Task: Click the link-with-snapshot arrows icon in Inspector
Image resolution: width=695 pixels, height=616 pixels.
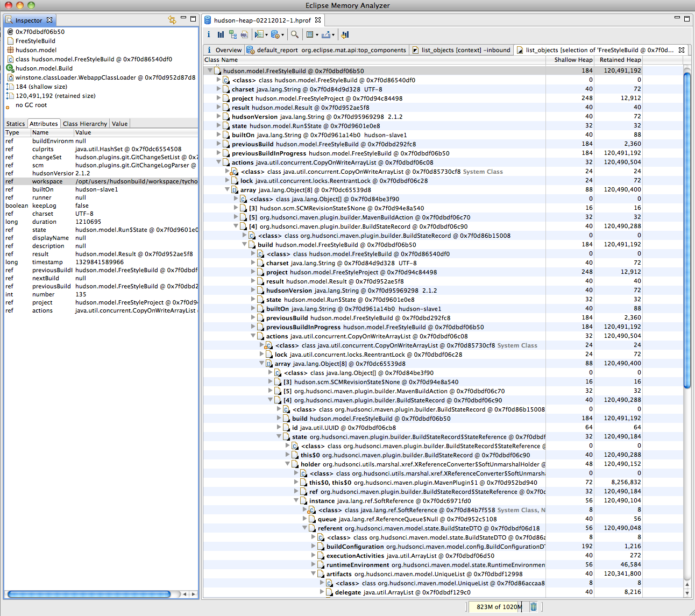Action: click(172, 19)
